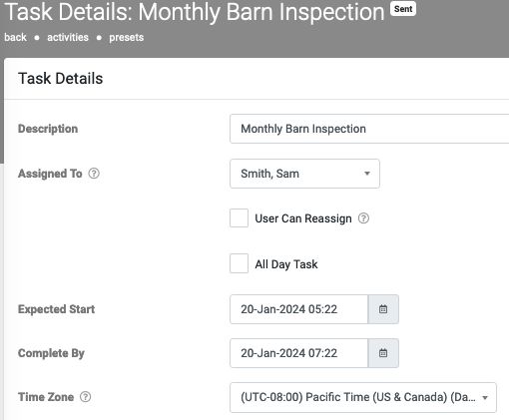Edit the Expected Start date field

(x=298, y=309)
